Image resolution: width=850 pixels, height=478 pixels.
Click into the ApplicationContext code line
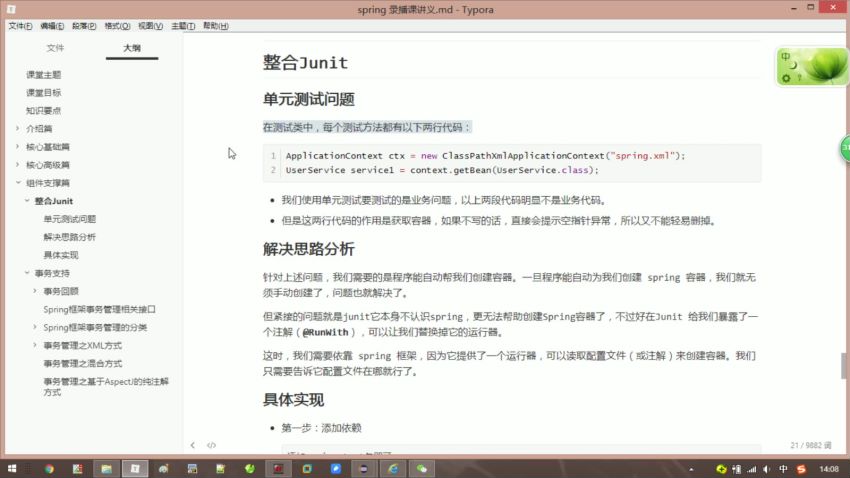485,156
